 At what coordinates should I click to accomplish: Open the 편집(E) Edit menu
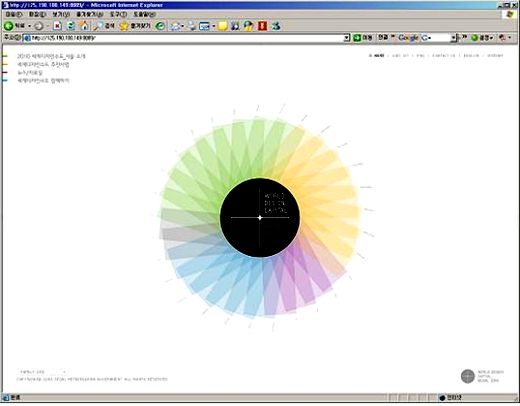(37, 14)
